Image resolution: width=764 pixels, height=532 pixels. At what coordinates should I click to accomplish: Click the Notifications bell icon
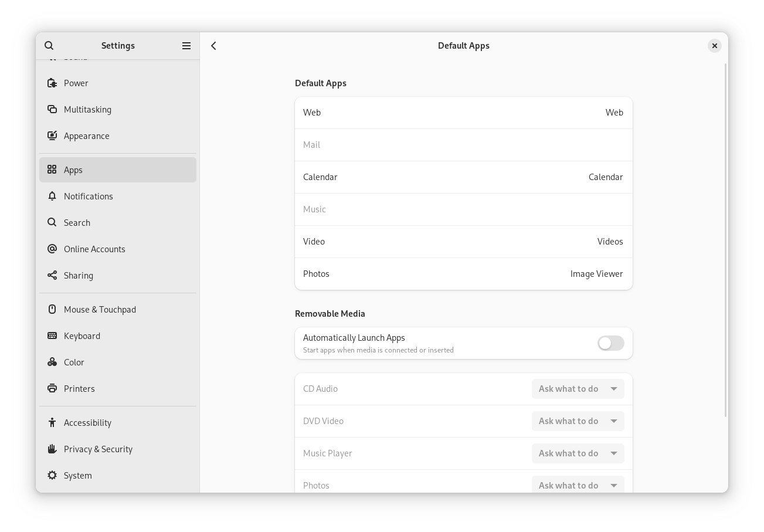pos(52,196)
